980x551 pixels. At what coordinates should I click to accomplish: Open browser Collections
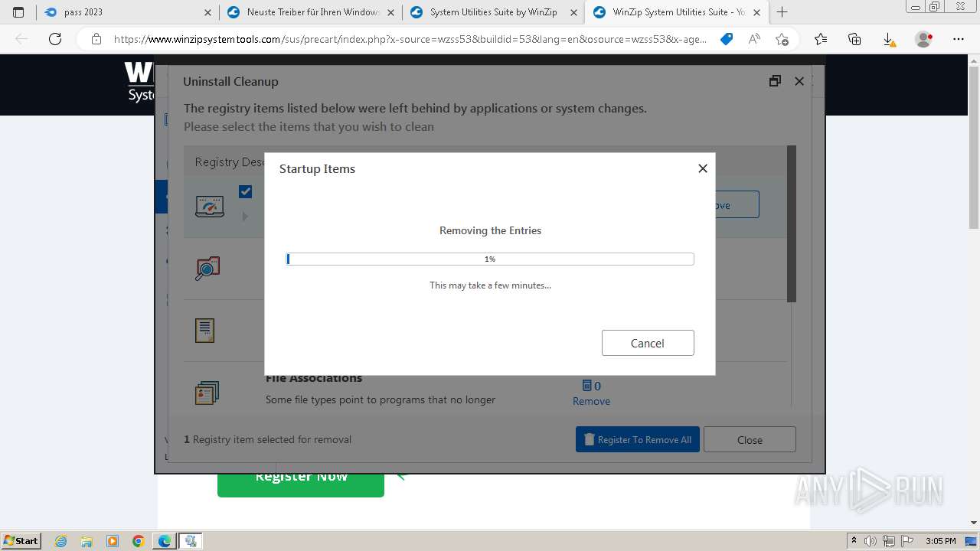tap(854, 39)
